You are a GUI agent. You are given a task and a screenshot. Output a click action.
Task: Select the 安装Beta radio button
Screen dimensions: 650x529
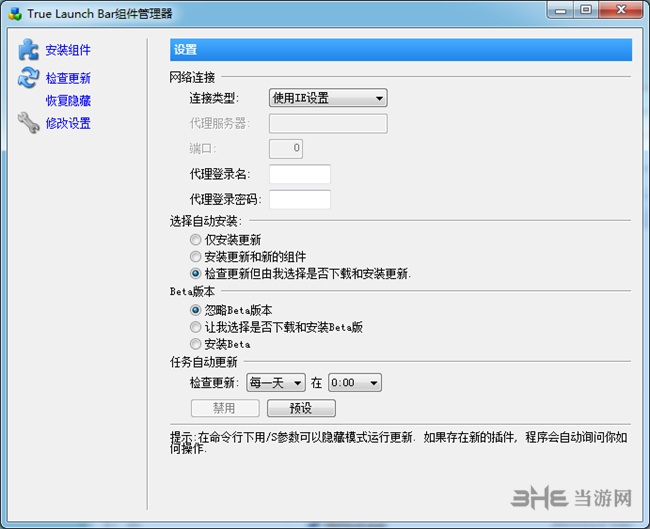[195, 344]
